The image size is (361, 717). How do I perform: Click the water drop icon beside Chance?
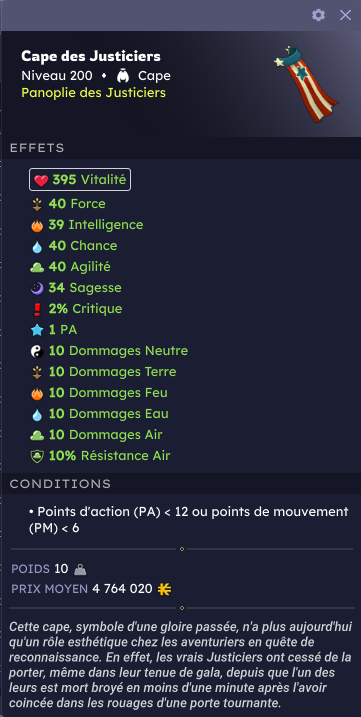tap(37, 247)
